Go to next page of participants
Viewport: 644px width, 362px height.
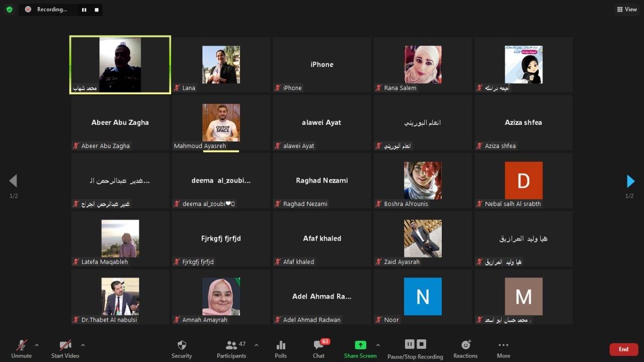(630, 181)
